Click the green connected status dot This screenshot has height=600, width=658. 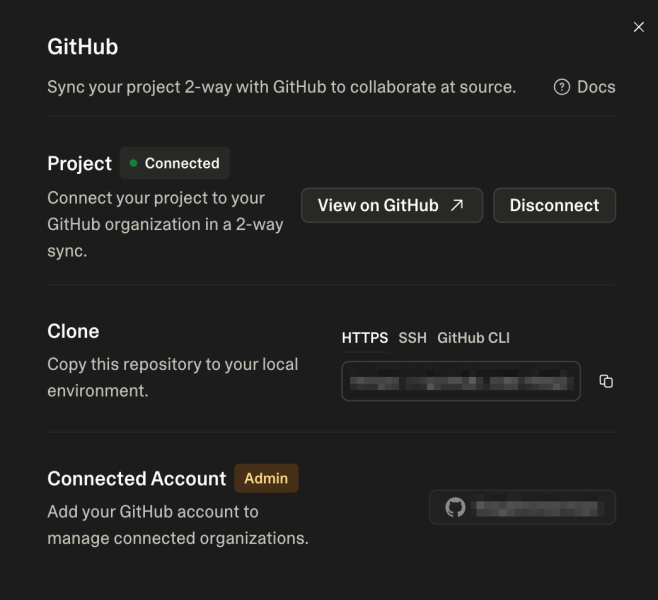[133, 163]
